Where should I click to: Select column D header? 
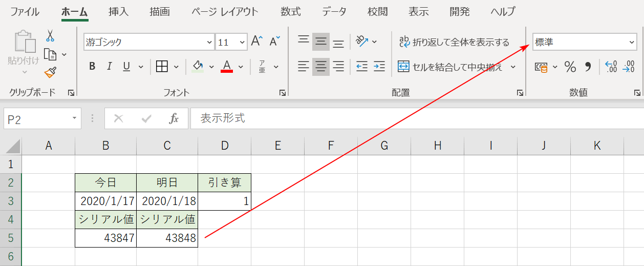[225, 146]
